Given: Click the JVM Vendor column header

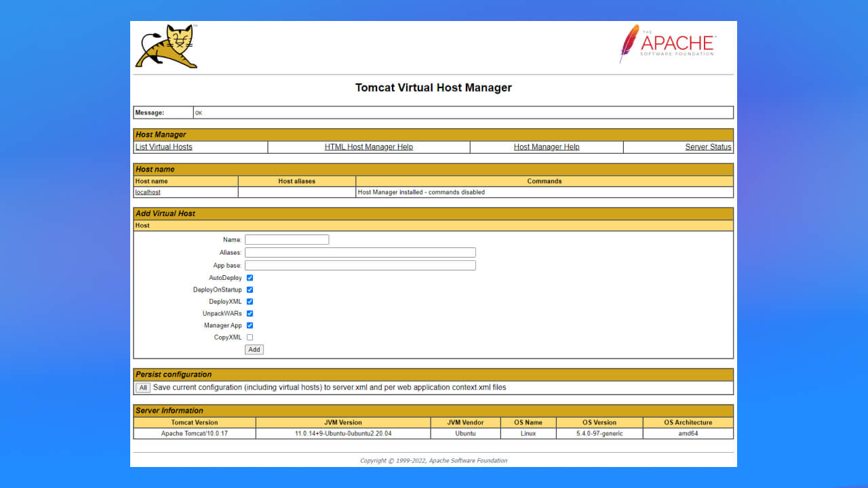Looking at the screenshot, I should click(x=465, y=423).
